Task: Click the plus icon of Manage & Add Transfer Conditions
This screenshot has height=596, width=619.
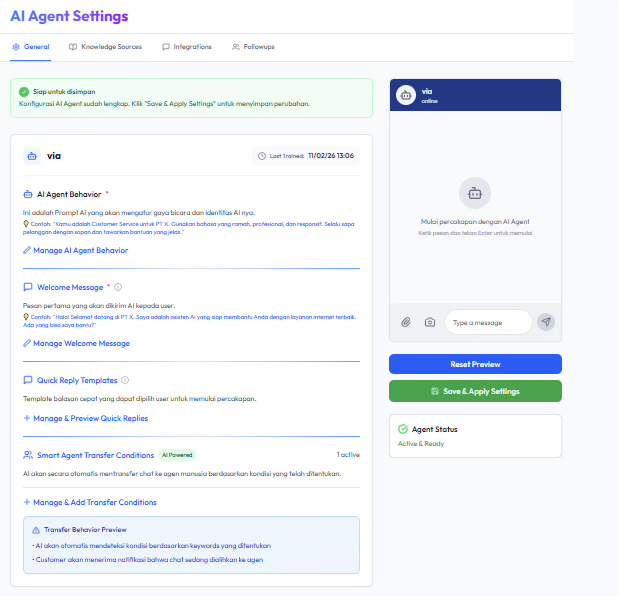Action: 27,502
